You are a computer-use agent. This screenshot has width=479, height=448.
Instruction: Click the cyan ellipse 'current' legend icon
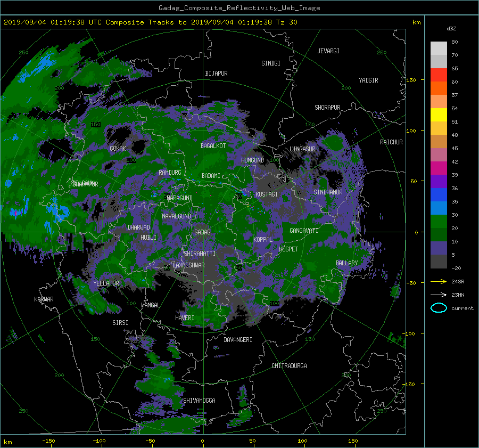[439, 308]
